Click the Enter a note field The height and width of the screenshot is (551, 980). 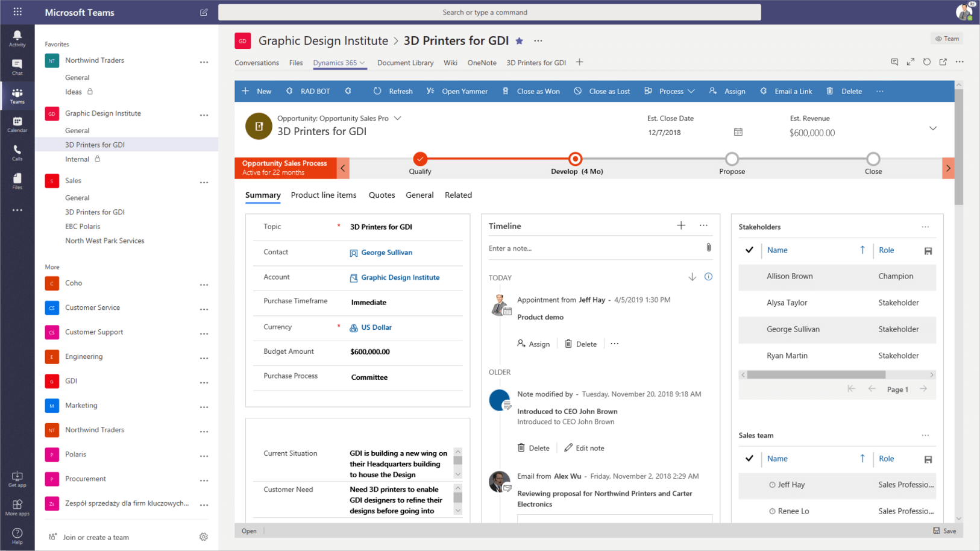594,248
